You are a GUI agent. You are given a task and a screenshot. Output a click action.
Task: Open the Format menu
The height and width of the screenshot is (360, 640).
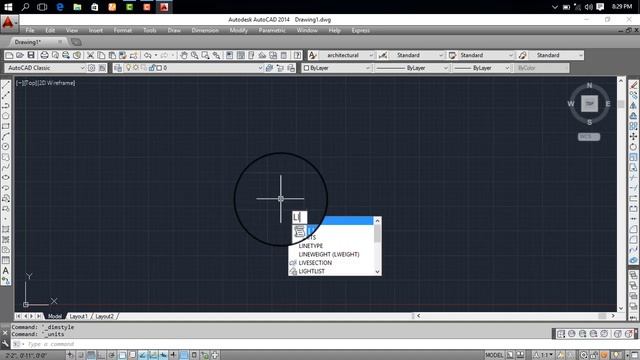tap(122, 30)
